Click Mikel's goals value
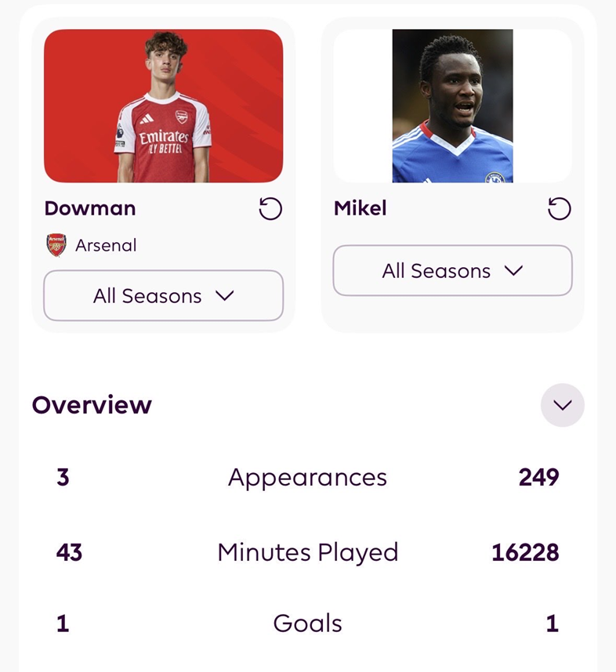 (x=552, y=623)
